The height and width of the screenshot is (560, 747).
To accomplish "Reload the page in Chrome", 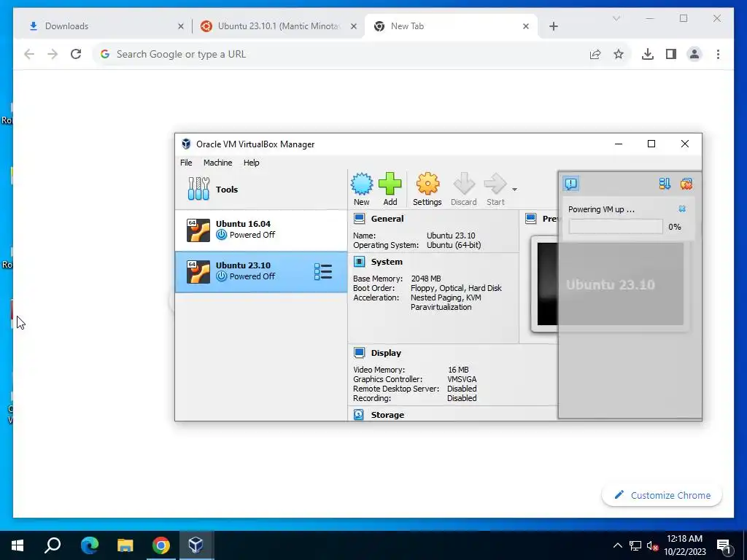I will pyautogui.click(x=76, y=54).
